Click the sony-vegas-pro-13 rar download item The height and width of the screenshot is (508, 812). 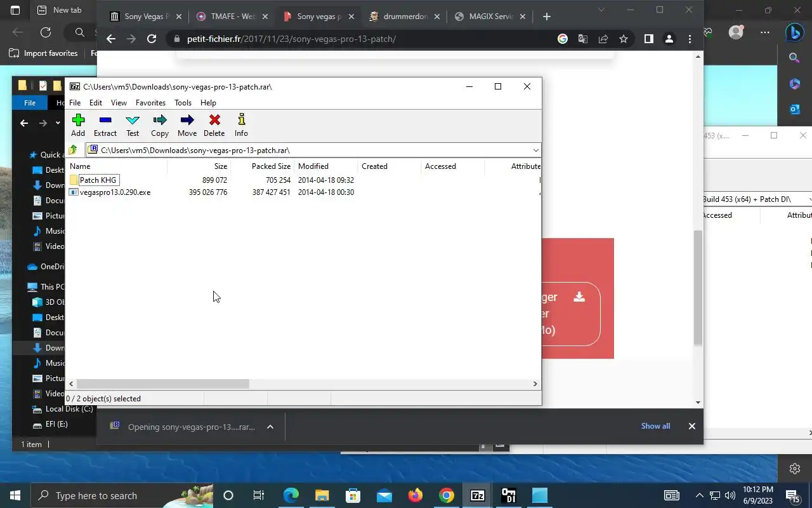[x=184, y=427]
